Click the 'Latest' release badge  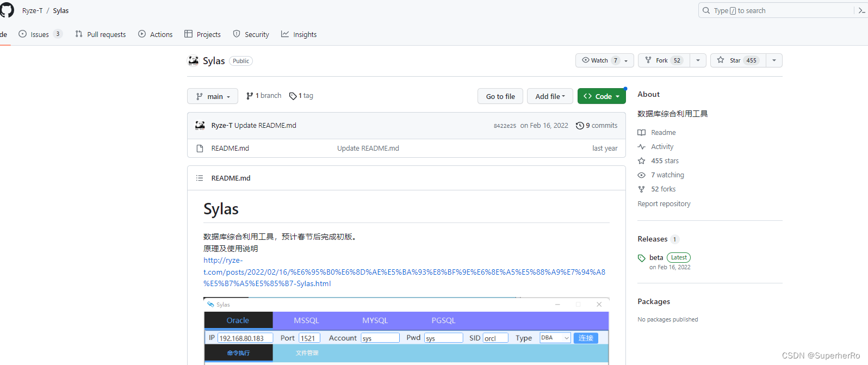[x=679, y=258]
